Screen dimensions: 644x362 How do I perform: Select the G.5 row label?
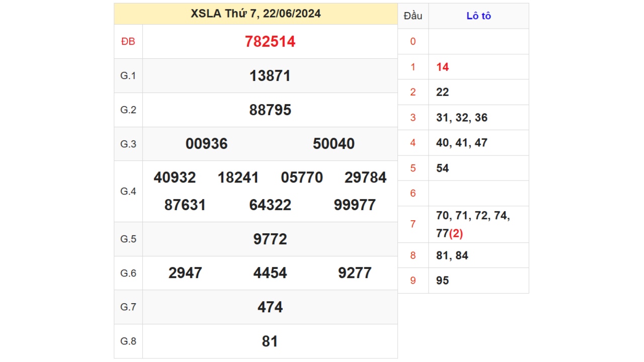128,239
